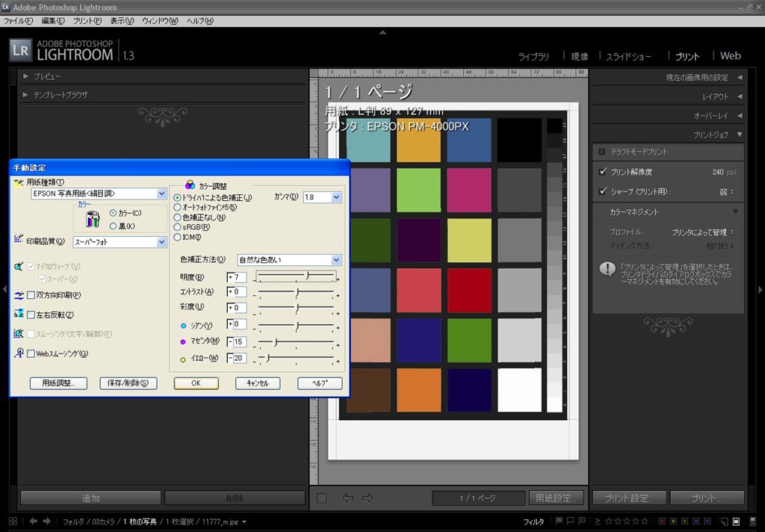Screen dimensions: 765x532
Task: Click the grid view icon in the filmstrip bar
Action: coord(12,521)
